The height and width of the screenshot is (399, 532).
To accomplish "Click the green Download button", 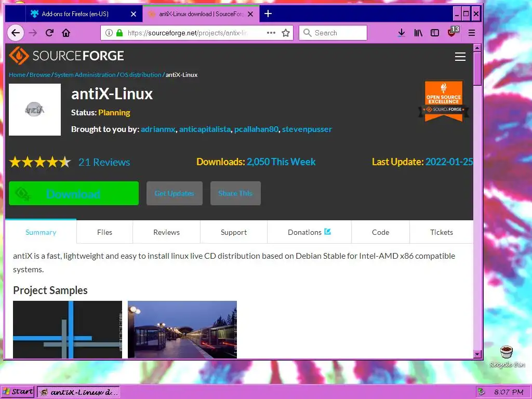I will (x=74, y=193).
